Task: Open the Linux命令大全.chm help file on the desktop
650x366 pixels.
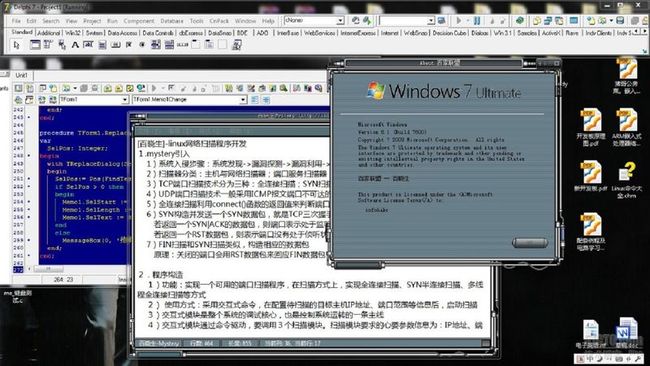Action: coord(628,180)
